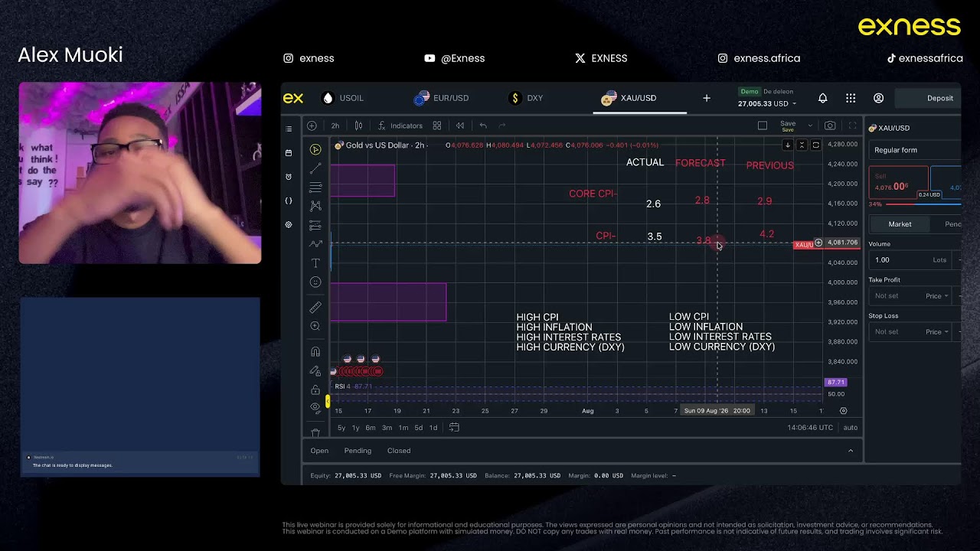
Task: Select the trend line drawing tool
Action: pyautogui.click(x=315, y=168)
